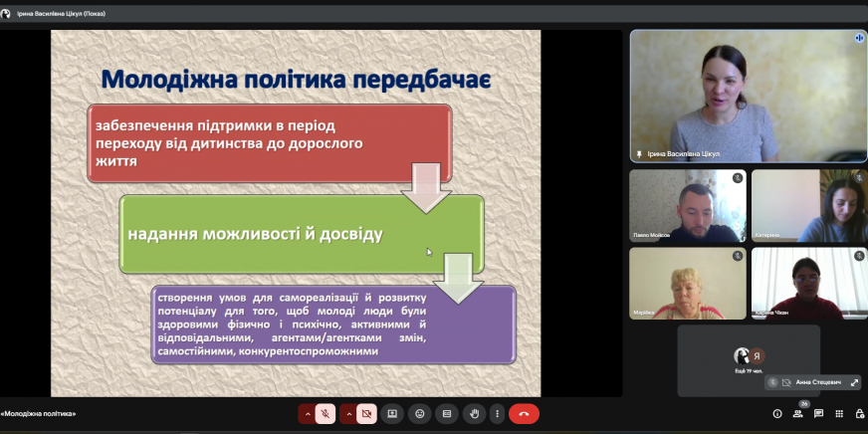Toggle the microphone mute button
868x434 pixels.
click(325, 413)
